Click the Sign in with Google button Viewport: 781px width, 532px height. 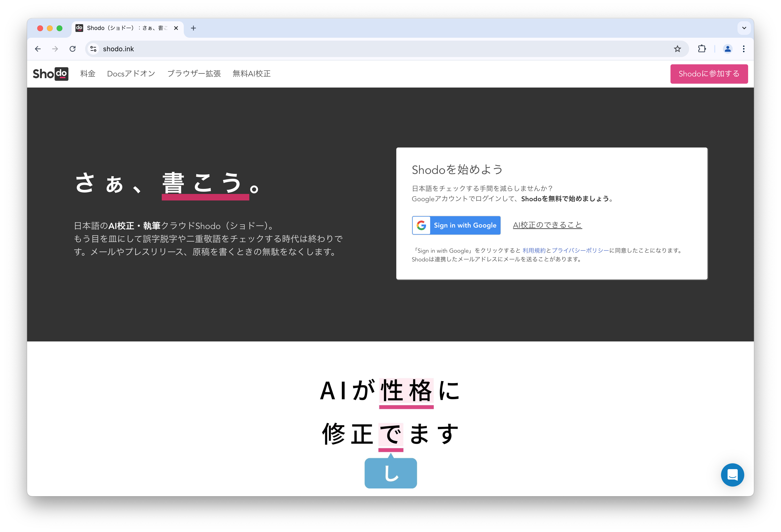click(x=457, y=225)
